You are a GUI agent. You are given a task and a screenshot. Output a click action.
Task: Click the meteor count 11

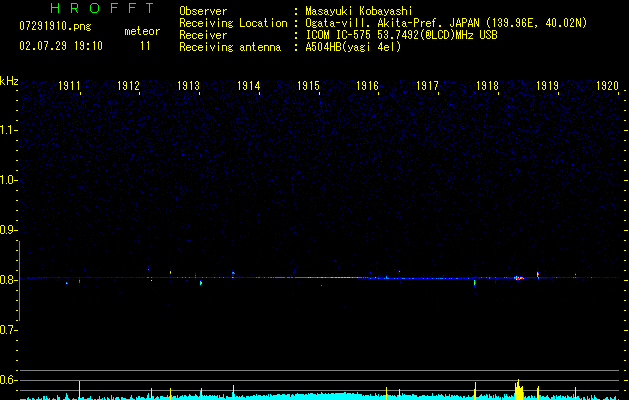tap(145, 46)
